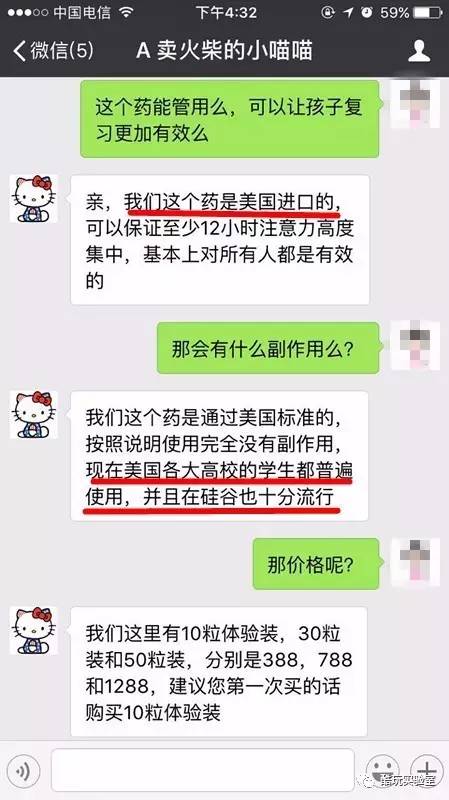449x800 pixels.
Task: Tap the Hello Kitty avatar by price message
Action: (34, 631)
